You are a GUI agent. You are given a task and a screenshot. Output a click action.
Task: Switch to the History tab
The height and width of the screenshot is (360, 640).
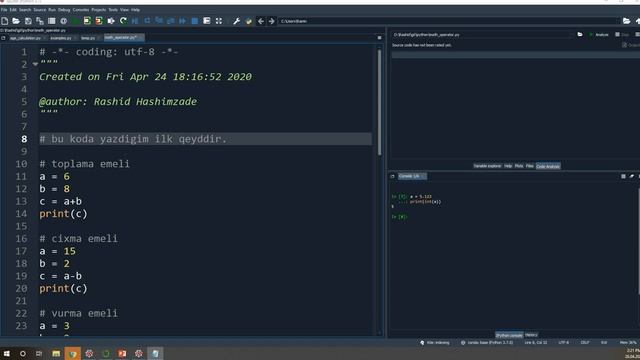coord(531,335)
